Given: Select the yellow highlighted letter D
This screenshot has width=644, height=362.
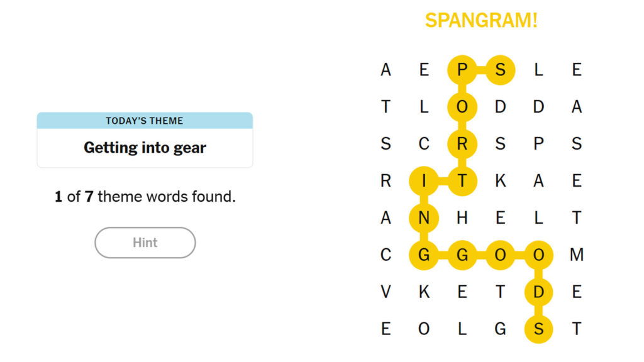Looking at the screenshot, I should point(538,292).
